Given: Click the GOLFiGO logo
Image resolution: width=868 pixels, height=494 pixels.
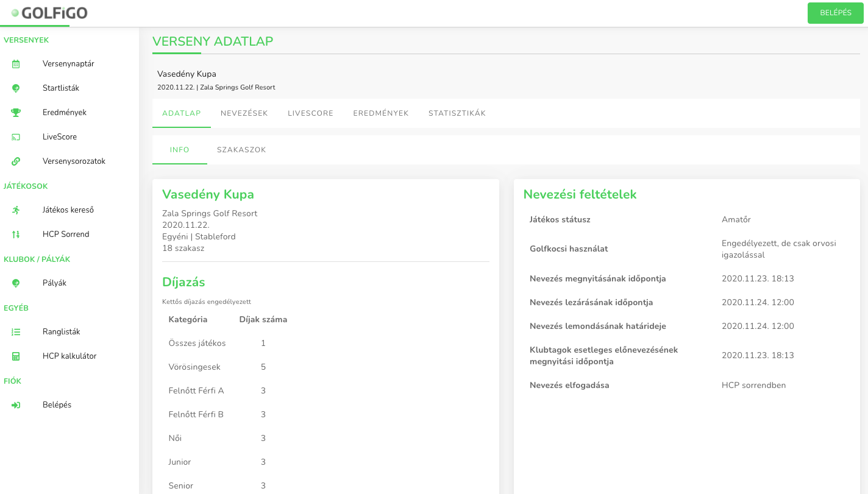Looking at the screenshot, I should click(49, 12).
